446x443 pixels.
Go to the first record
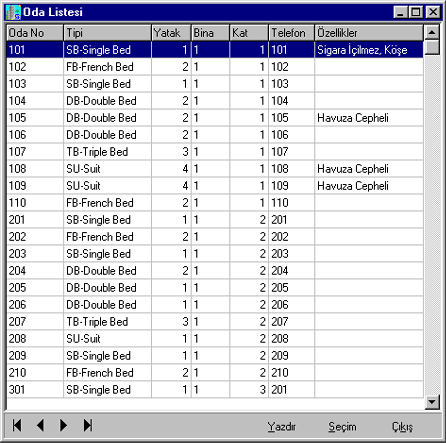(x=17, y=426)
